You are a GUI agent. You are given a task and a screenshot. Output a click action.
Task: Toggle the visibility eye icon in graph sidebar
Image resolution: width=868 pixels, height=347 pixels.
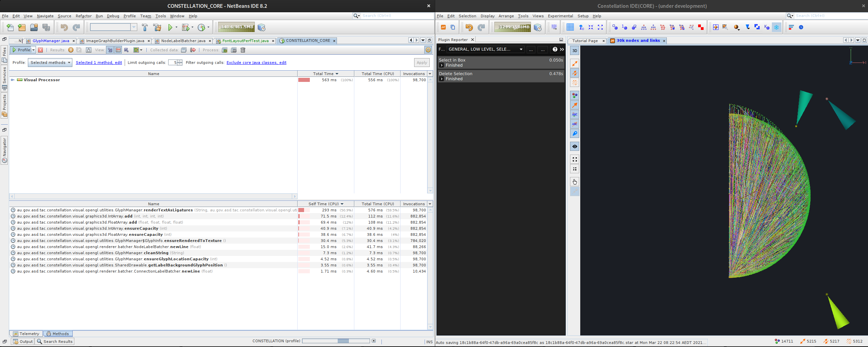pos(574,146)
